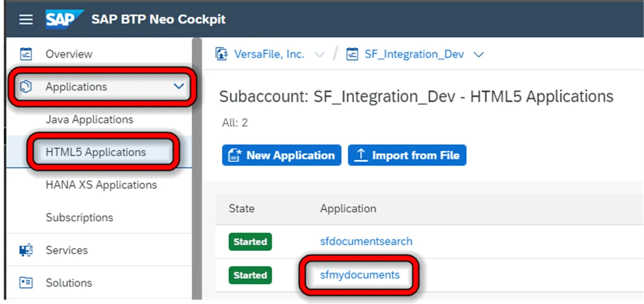Viewport: 644px width, 304px height.
Task: Open the sfmydocuments application link
Action: 360,274
